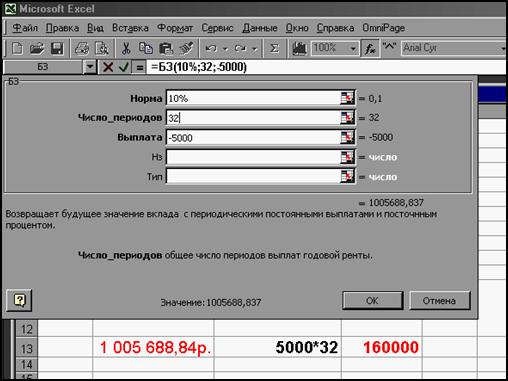
Task: Cancel formula entry with red X
Action: [x=108, y=67]
